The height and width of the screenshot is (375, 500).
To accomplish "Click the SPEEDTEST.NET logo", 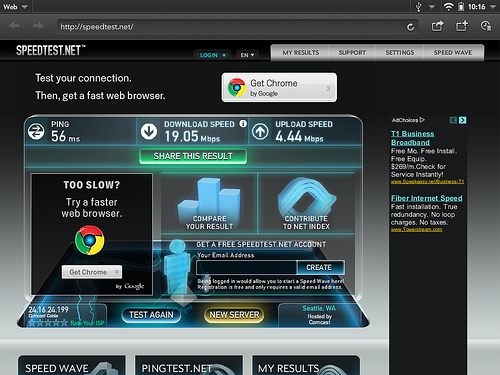I will [51, 51].
